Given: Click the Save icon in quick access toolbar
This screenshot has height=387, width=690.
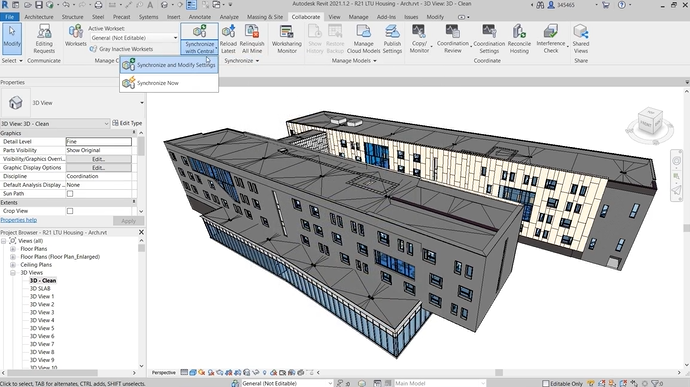Looking at the screenshot, I should pyautogui.click(x=39, y=5).
